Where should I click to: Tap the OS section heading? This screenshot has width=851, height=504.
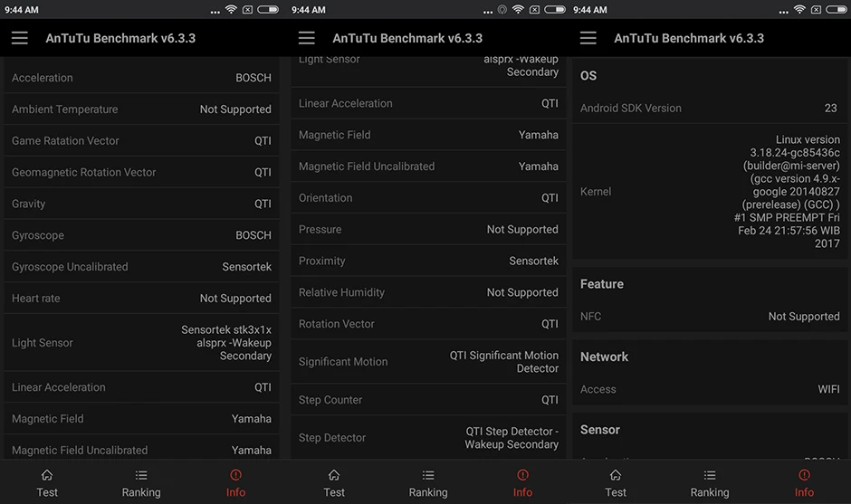point(588,75)
